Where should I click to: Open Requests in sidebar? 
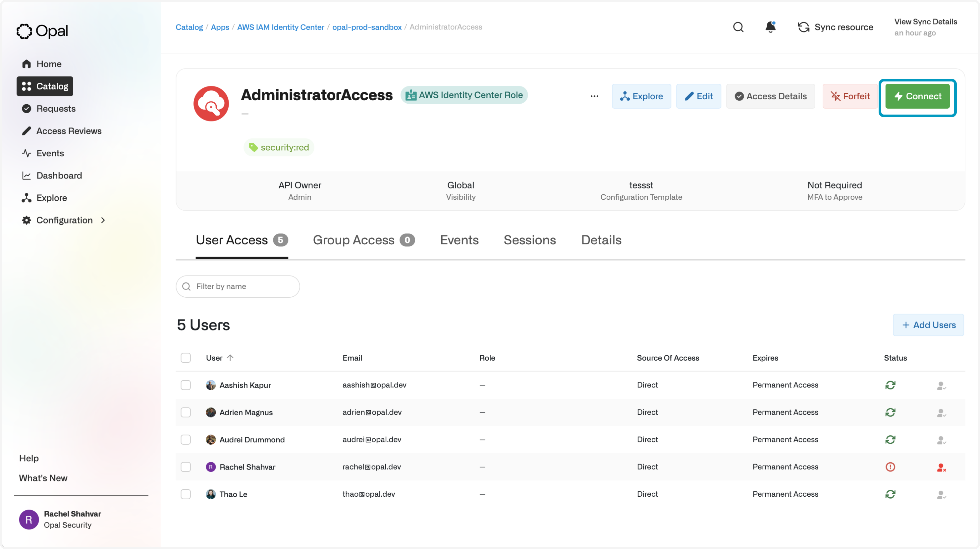49,109
